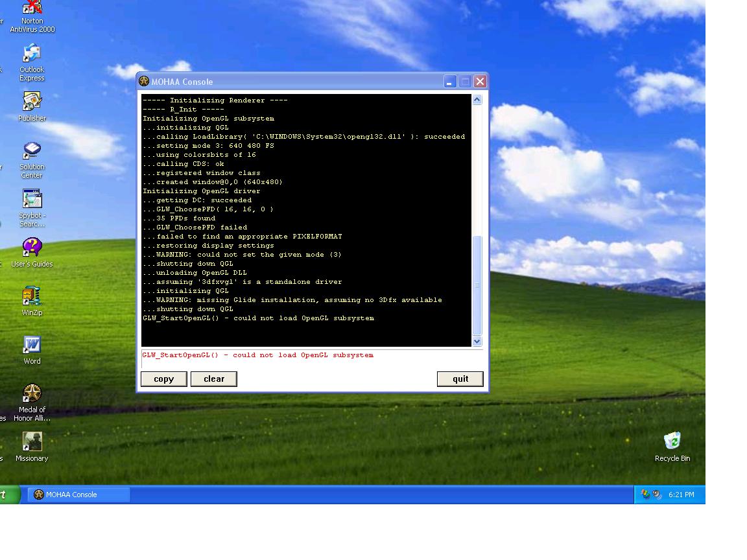The height and width of the screenshot is (560, 747).
Task: Click line 'WARNING: could not set the given mode (3)'
Action: pyautogui.click(x=242, y=255)
